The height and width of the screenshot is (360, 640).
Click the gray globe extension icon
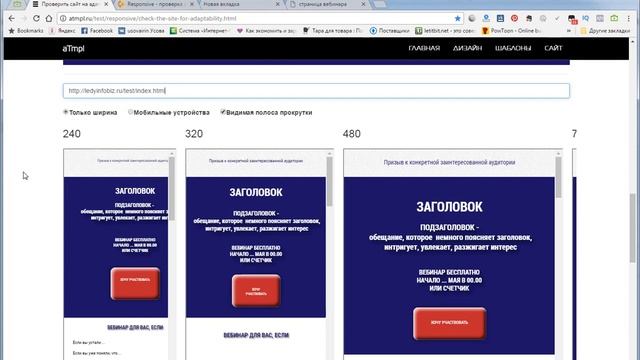tap(472, 18)
